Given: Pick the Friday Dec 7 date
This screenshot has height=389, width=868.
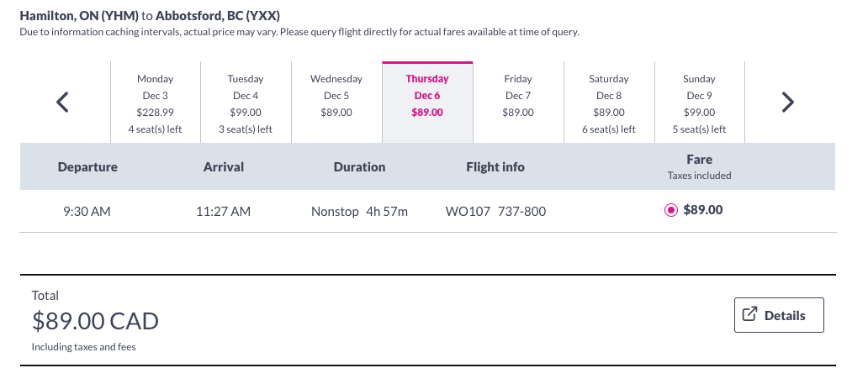Looking at the screenshot, I should tap(518, 103).
